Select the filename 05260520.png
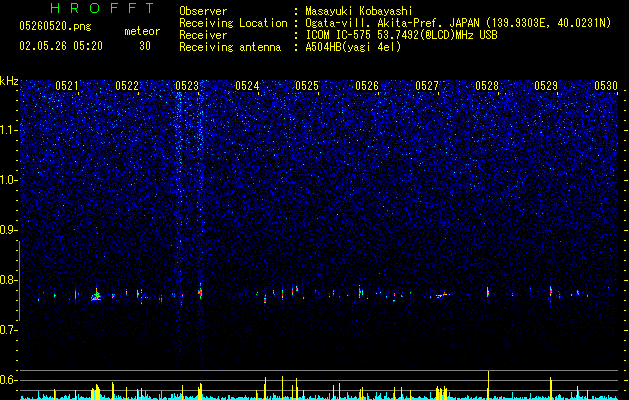The image size is (629, 400). point(55,26)
